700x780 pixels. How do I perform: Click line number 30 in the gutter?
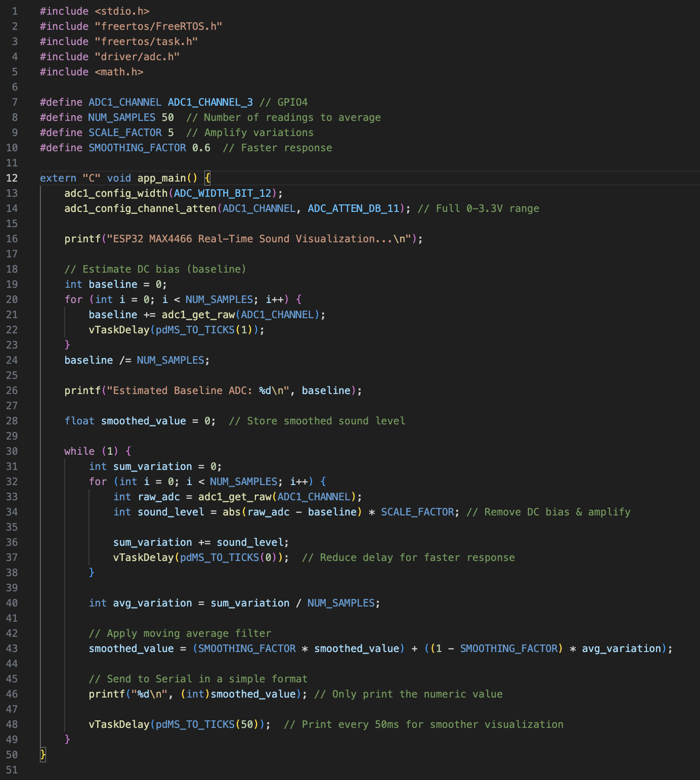point(12,451)
